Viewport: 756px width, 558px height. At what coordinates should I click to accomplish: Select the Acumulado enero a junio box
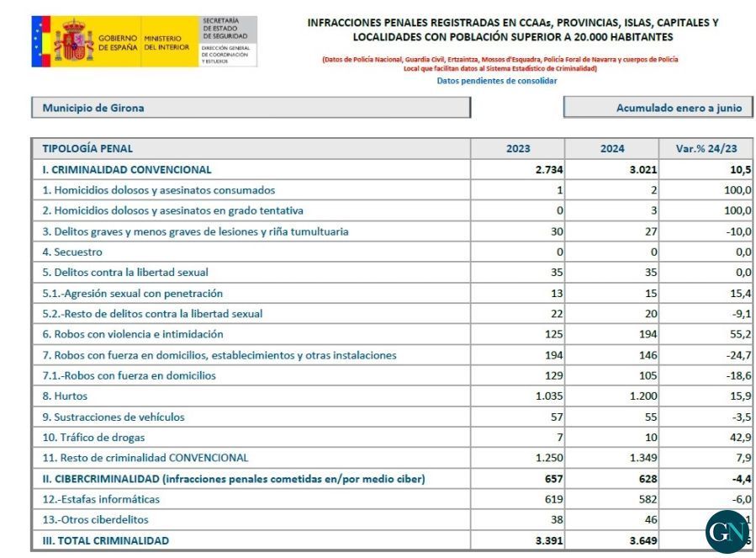[x=658, y=108]
